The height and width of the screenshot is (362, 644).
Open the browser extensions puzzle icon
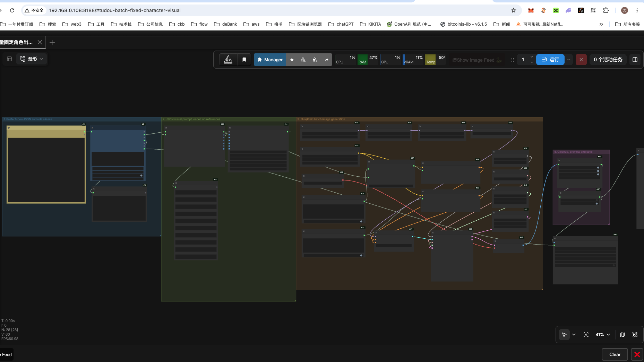[x=606, y=10]
